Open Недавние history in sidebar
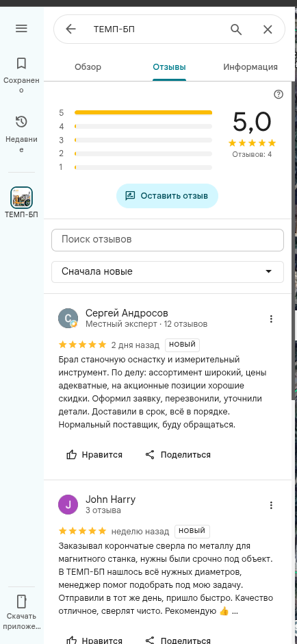The width and height of the screenshot is (297, 644). pos(21,134)
